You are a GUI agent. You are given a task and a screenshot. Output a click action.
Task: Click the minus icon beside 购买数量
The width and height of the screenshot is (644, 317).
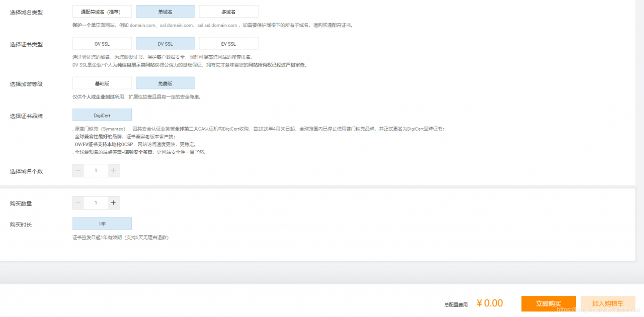78,203
